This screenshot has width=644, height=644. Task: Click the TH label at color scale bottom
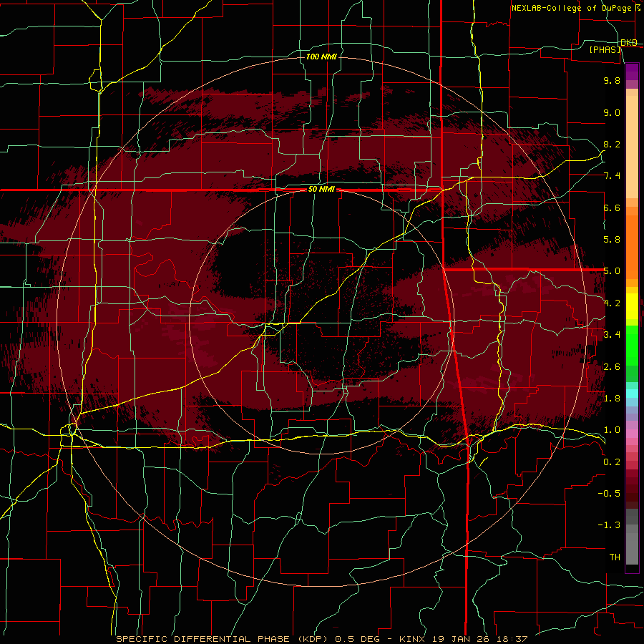click(615, 557)
